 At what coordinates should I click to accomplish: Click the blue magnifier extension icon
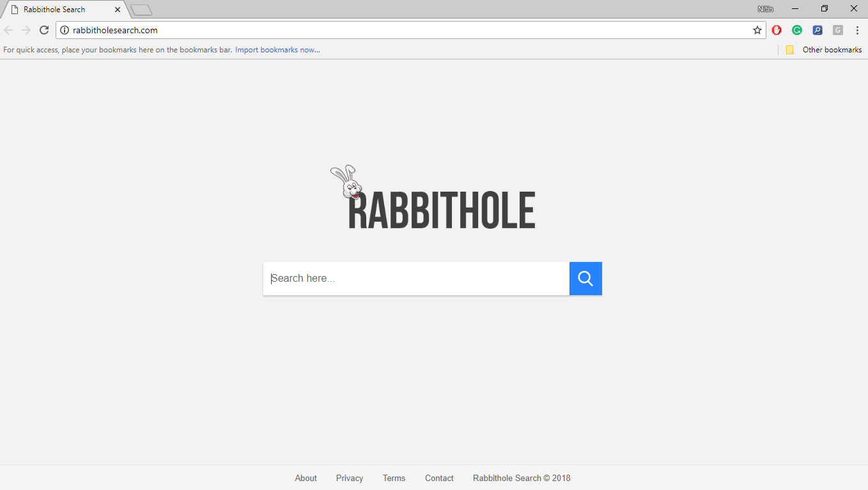pos(818,29)
